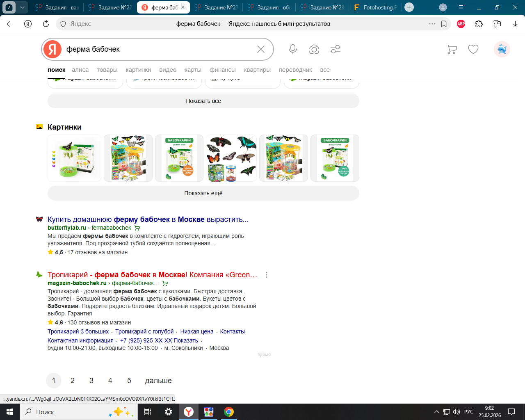Switch to the 'Задание №29' browser tab

pos(322,7)
